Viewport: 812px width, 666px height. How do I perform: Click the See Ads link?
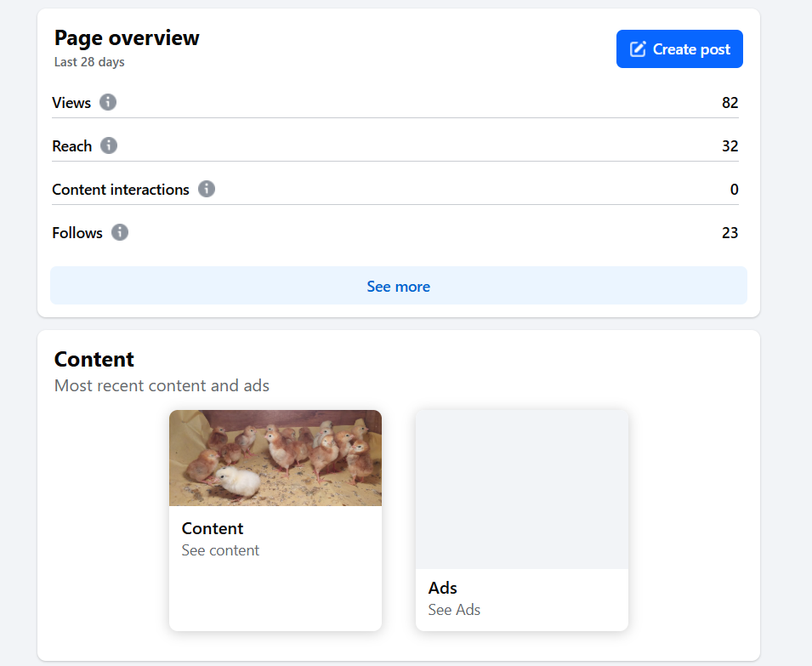(454, 610)
